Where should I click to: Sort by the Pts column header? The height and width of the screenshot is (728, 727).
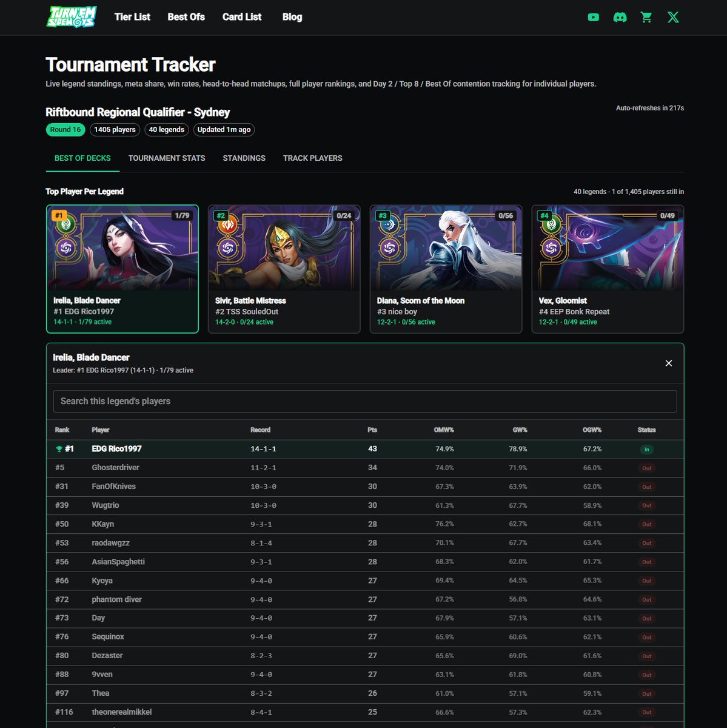372,430
